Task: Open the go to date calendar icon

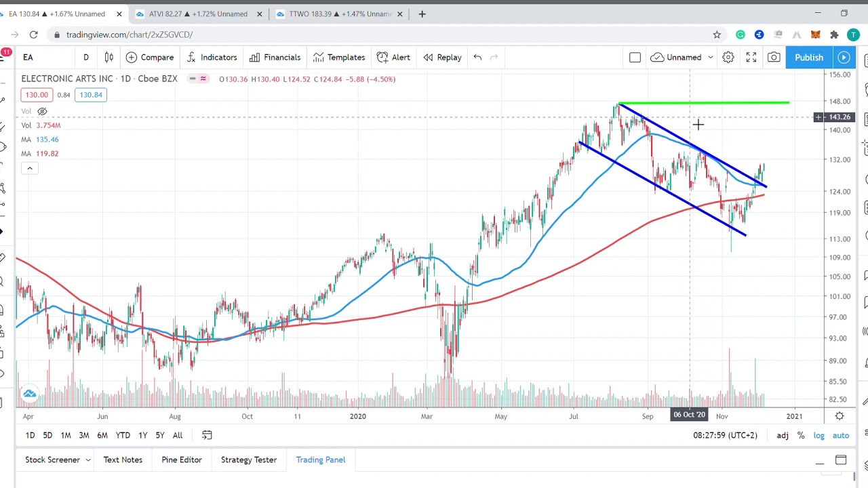Action: [x=207, y=435]
